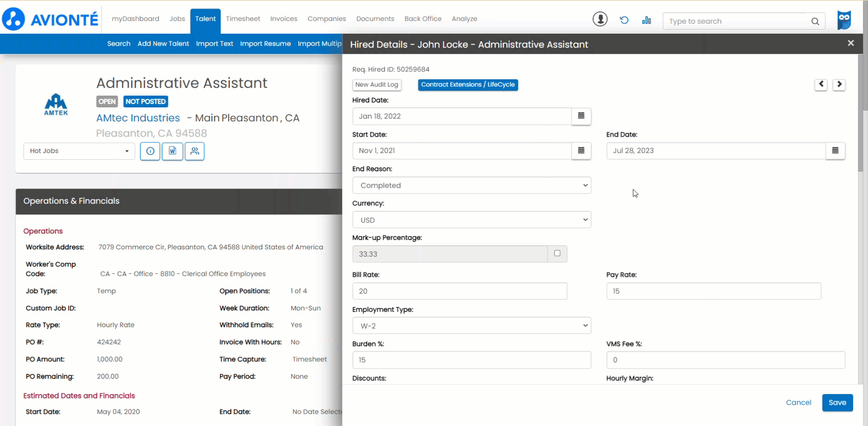Click Search in the Talent submenu
868x426 pixels.
(119, 44)
